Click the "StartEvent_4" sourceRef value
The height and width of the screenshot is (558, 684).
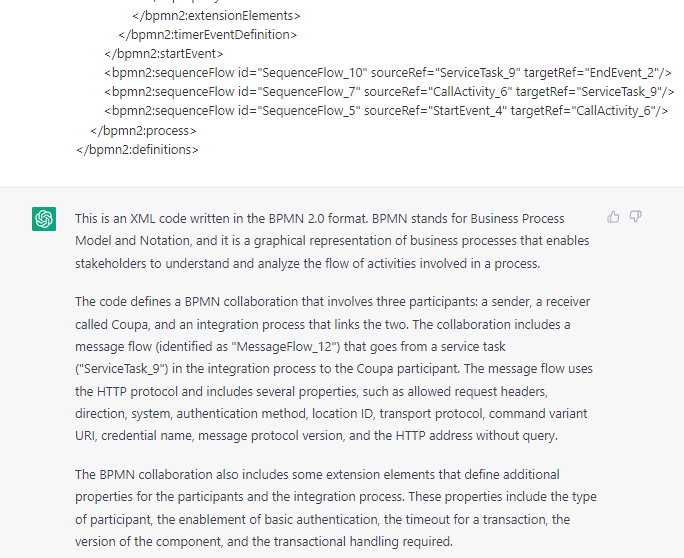pos(468,111)
